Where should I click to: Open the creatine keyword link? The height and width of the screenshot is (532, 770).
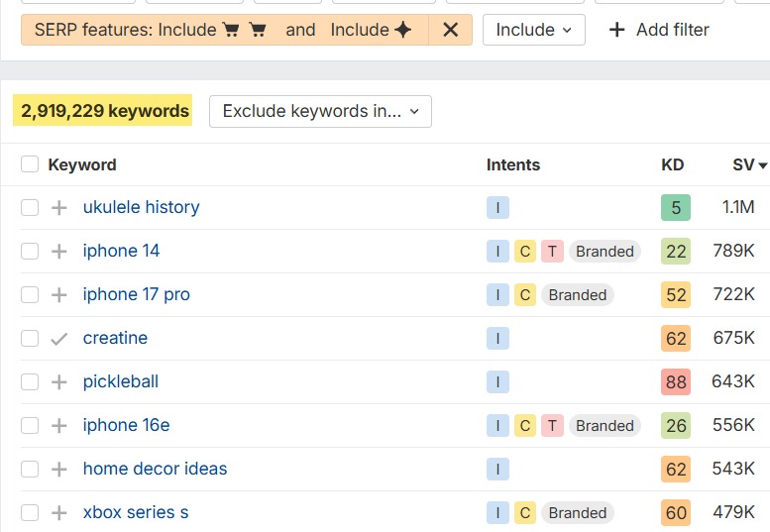(x=115, y=338)
